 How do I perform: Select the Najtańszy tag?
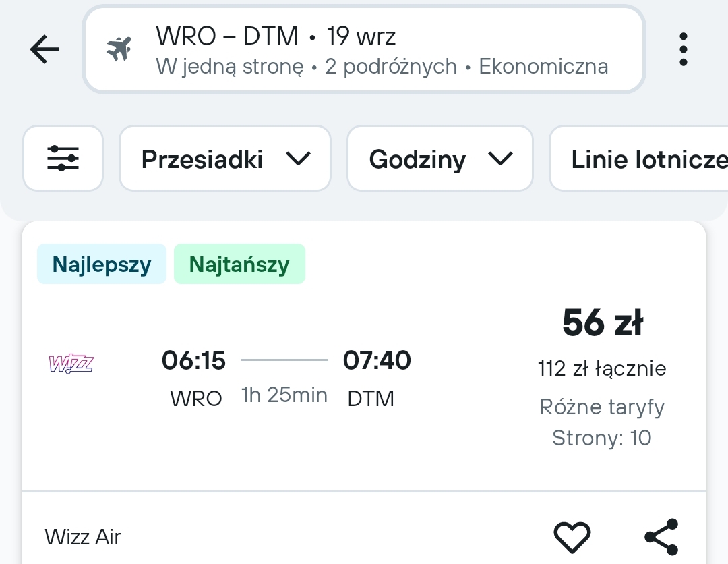[x=239, y=264]
